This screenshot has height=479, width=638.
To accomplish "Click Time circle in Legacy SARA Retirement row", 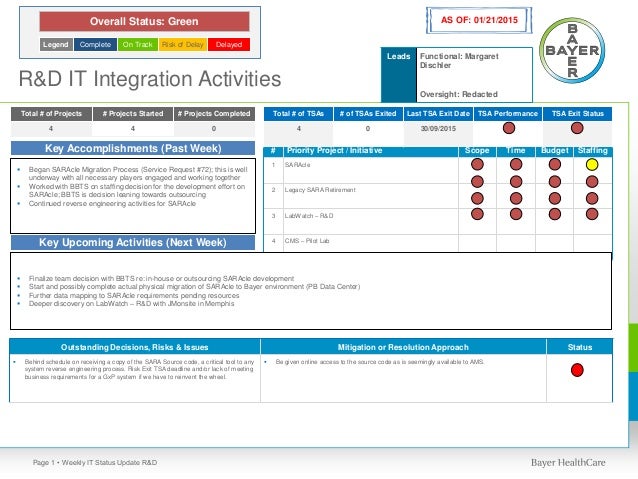I will pos(516,198).
